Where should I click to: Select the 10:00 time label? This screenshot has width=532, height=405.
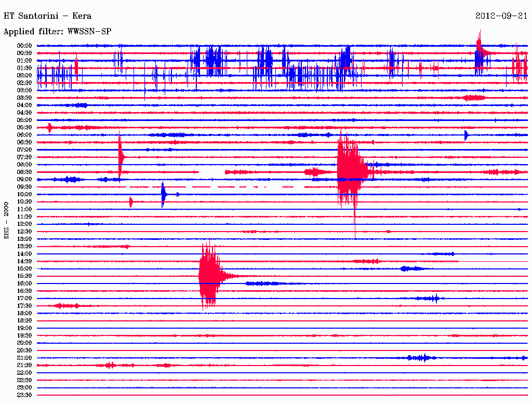(24, 194)
